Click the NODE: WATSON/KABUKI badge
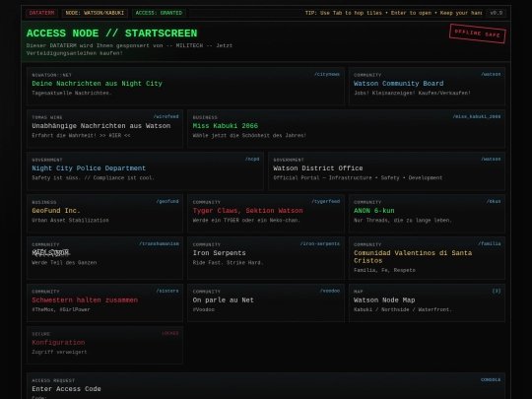The image size is (532, 399). coord(95,13)
